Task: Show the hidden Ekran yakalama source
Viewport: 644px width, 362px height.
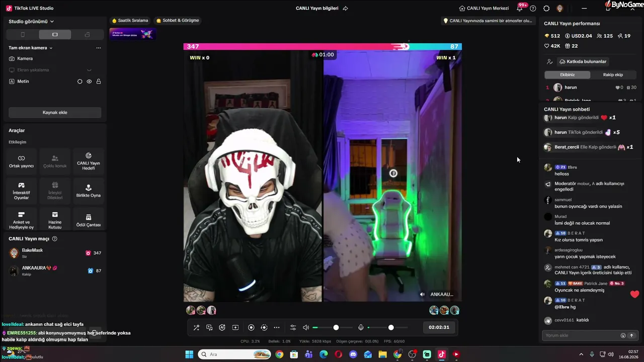Action: [x=89, y=70]
